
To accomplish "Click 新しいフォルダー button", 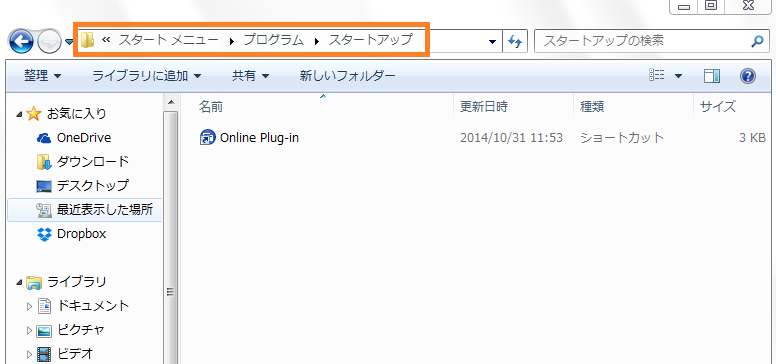I will click(x=347, y=76).
